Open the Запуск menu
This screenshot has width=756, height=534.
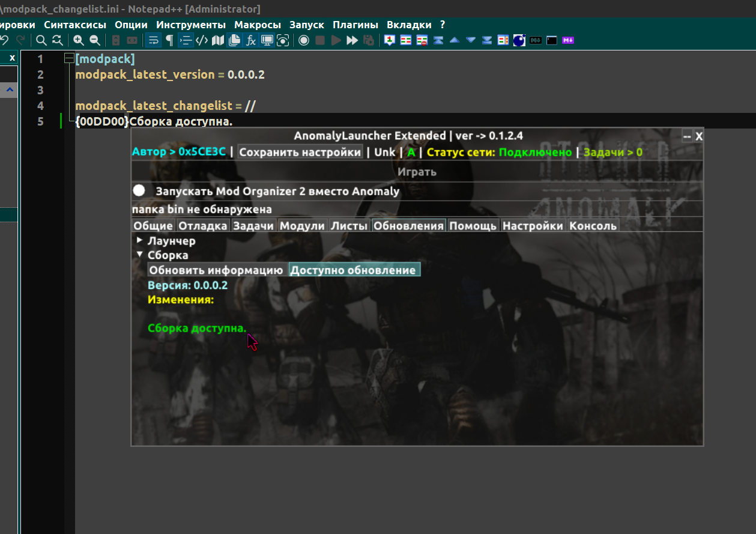(307, 25)
